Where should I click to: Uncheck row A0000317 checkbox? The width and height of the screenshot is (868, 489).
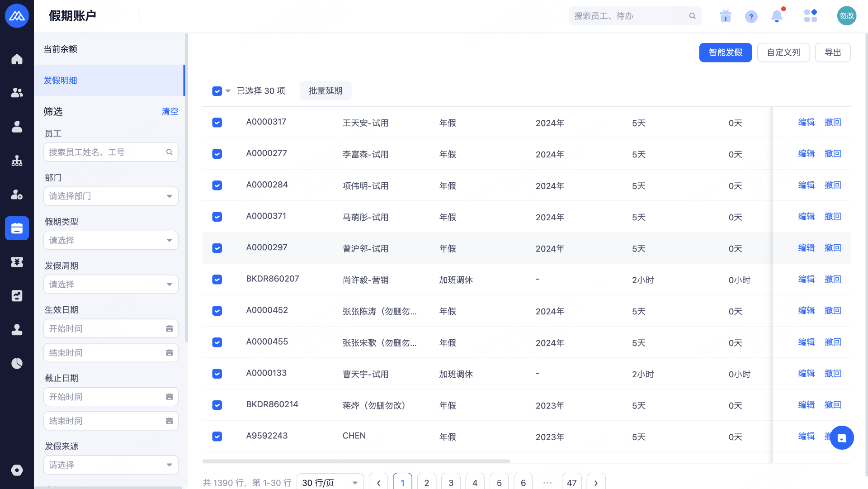click(217, 123)
